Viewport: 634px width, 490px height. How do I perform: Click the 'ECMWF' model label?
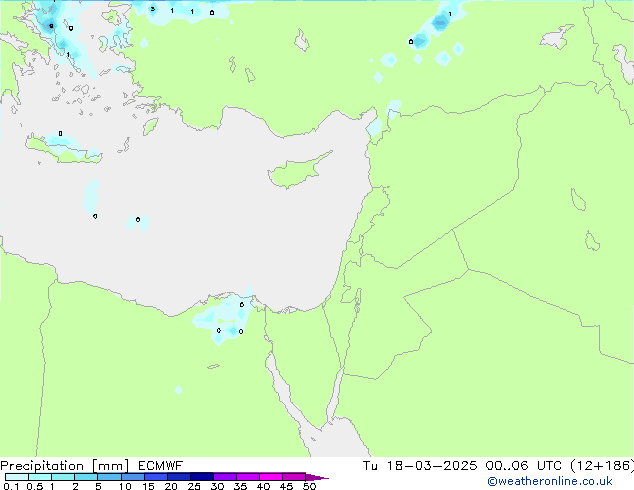tap(161, 466)
